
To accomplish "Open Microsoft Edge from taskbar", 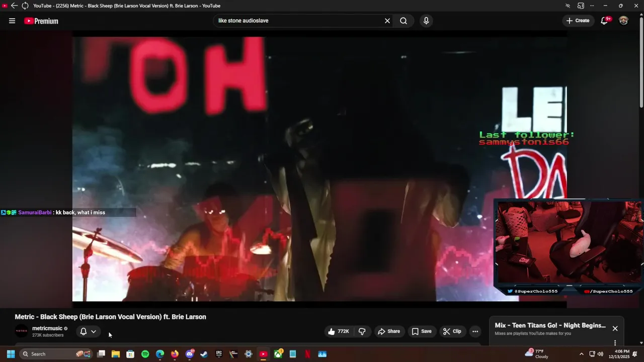I will coord(160,354).
